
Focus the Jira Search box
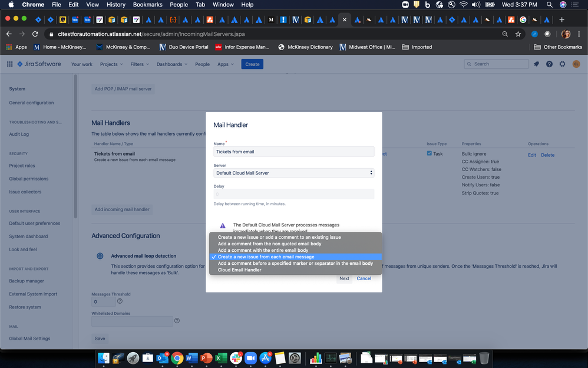(496, 64)
